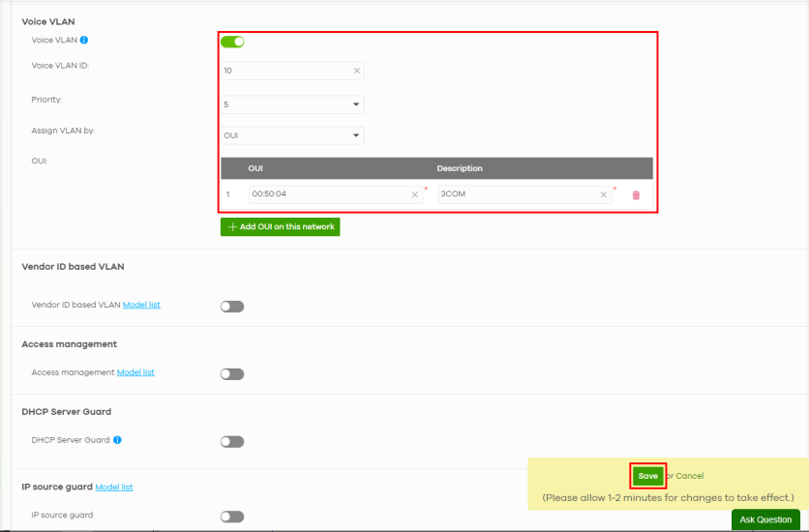
Task: Click the DHCP Server Guard info icon
Action: coord(117,440)
